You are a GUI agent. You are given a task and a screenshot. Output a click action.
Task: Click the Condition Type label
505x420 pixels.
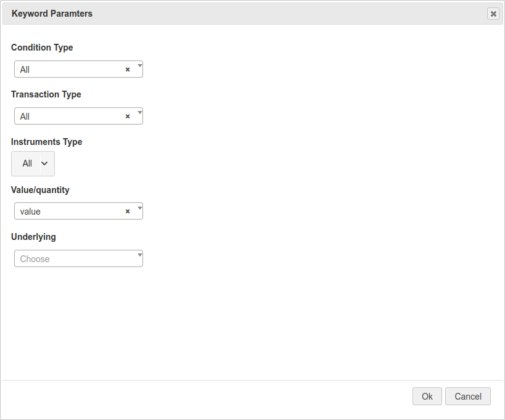(42, 47)
